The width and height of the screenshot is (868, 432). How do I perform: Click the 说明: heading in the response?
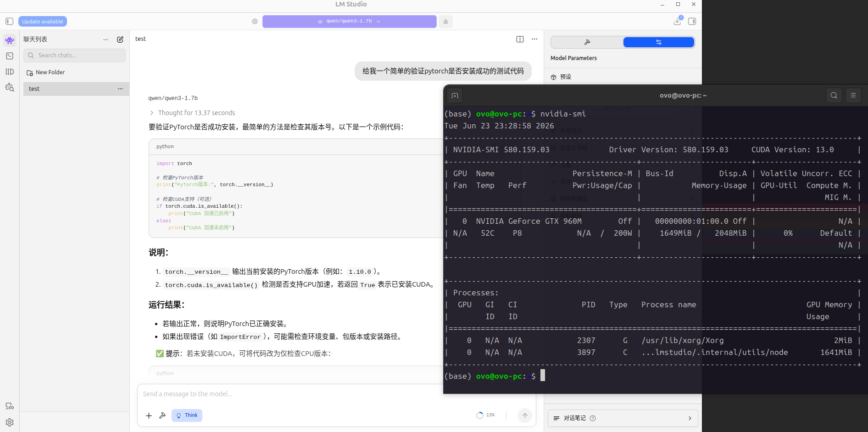tap(159, 253)
